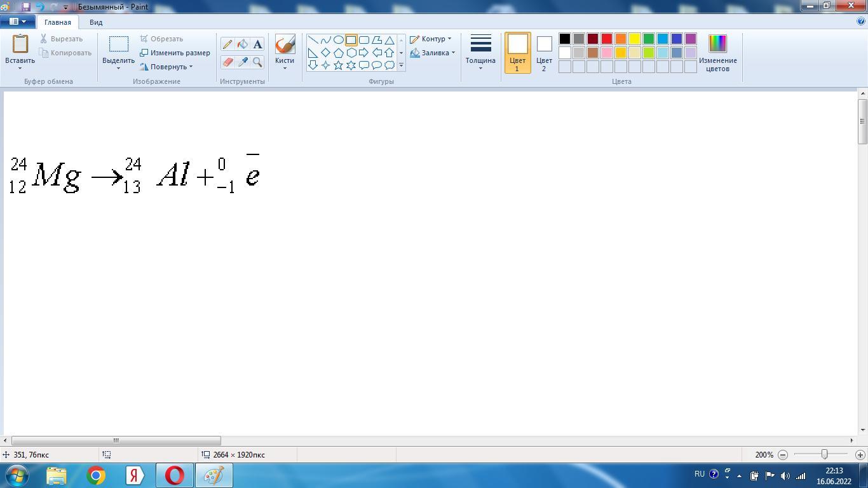Choose the Polygon shape

[x=376, y=40]
